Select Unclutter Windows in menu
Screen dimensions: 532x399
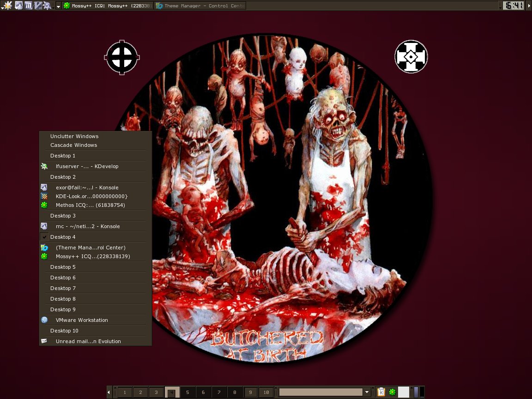click(x=95, y=136)
